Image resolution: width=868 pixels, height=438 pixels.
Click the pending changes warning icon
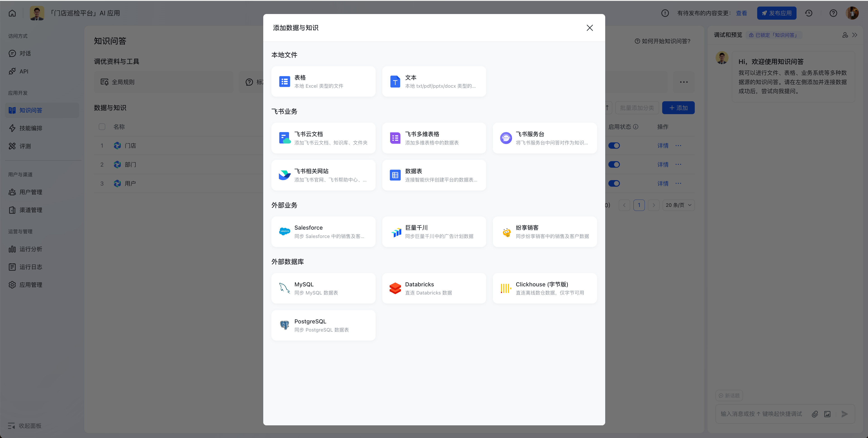[x=665, y=13]
